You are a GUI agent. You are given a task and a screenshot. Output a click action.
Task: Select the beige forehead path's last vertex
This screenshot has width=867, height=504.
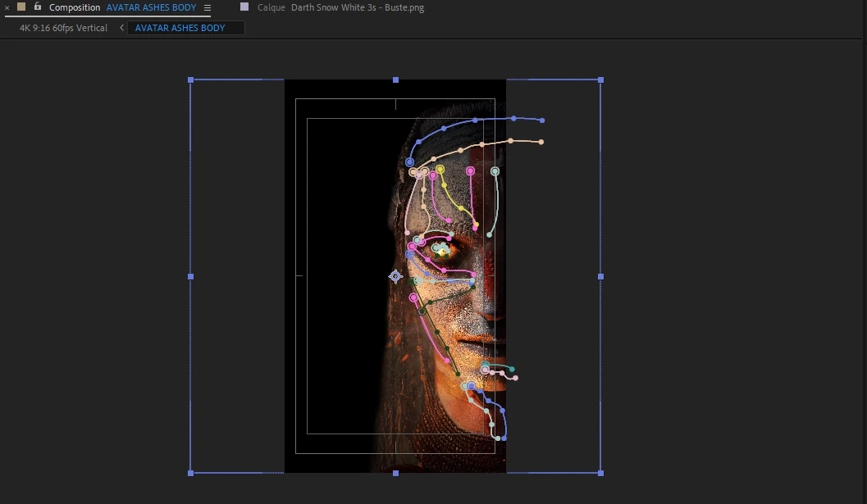(x=541, y=142)
